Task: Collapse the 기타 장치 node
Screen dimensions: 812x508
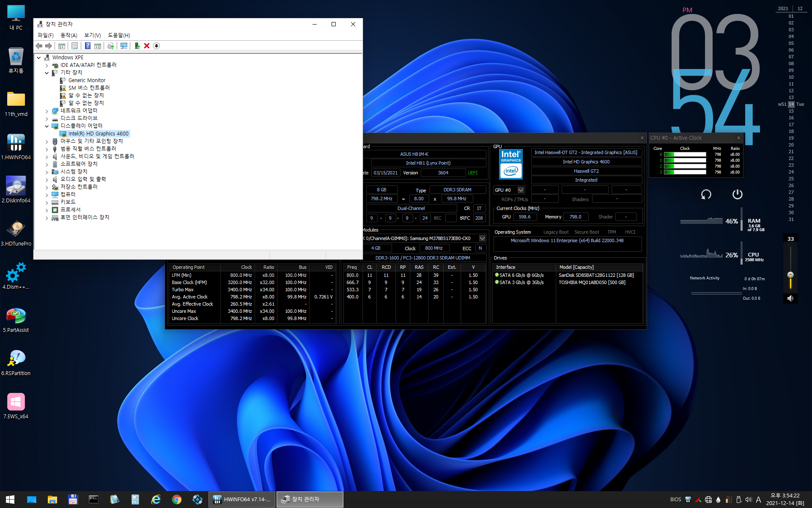Action: pyautogui.click(x=47, y=73)
